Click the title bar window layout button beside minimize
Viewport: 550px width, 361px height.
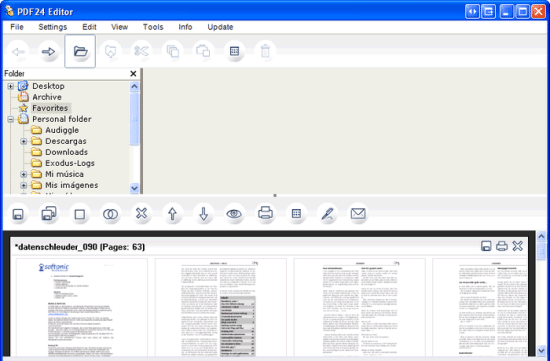pos(489,12)
